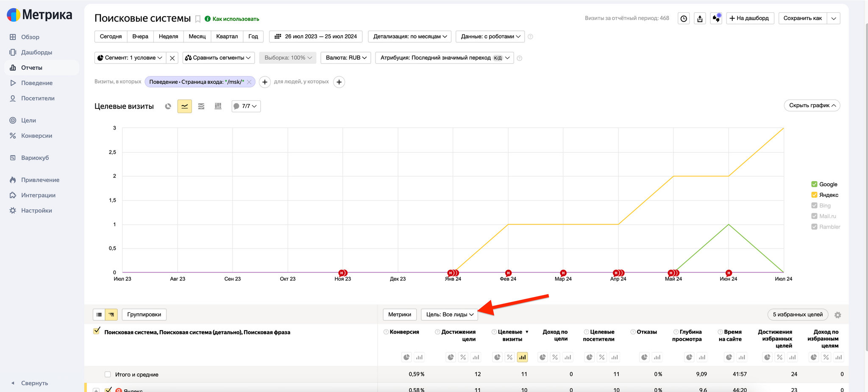The image size is (868, 392).
Task: Open Конверсии in sidebar
Action: (x=36, y=136)
